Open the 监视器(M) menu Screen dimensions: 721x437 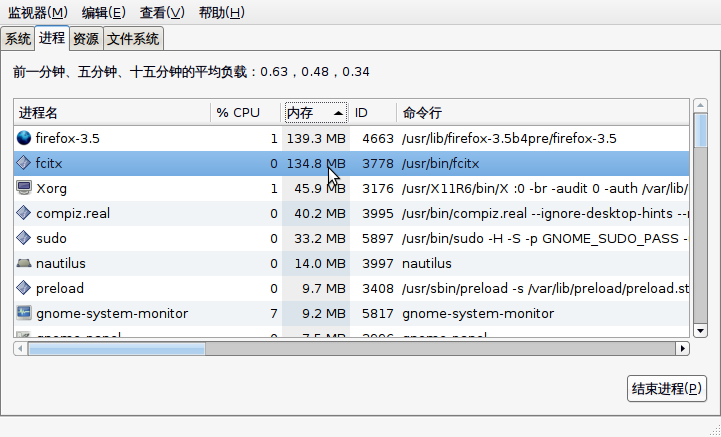coord(38,12)
